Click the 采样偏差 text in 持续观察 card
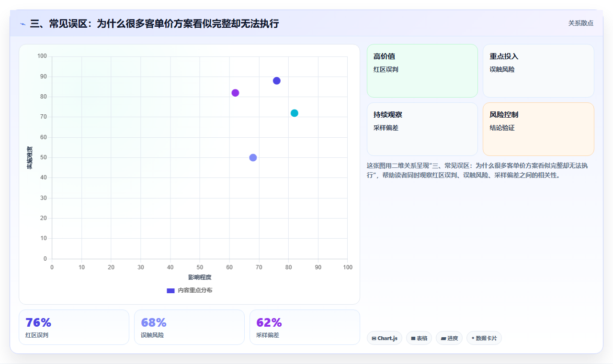 coord(386,128)
